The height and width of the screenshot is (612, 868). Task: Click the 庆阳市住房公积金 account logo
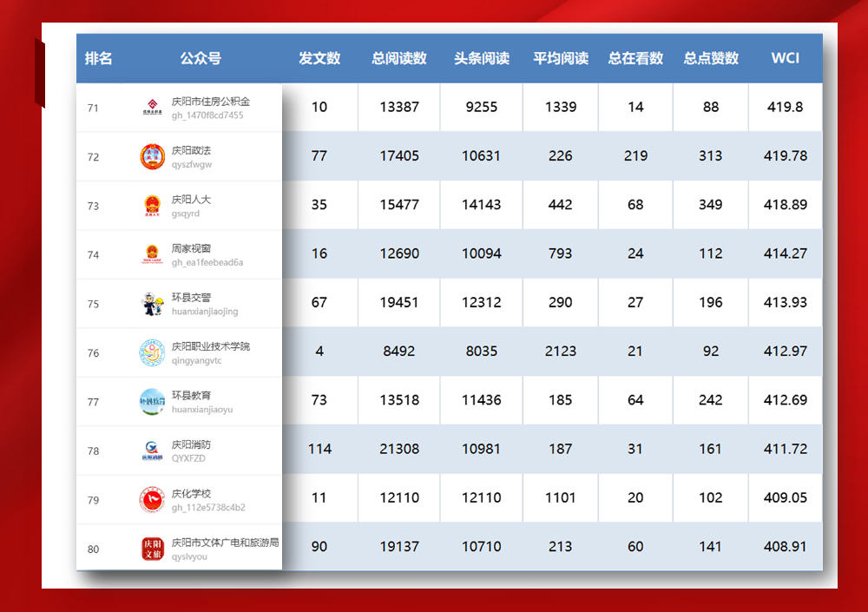[x=152, y=108]
